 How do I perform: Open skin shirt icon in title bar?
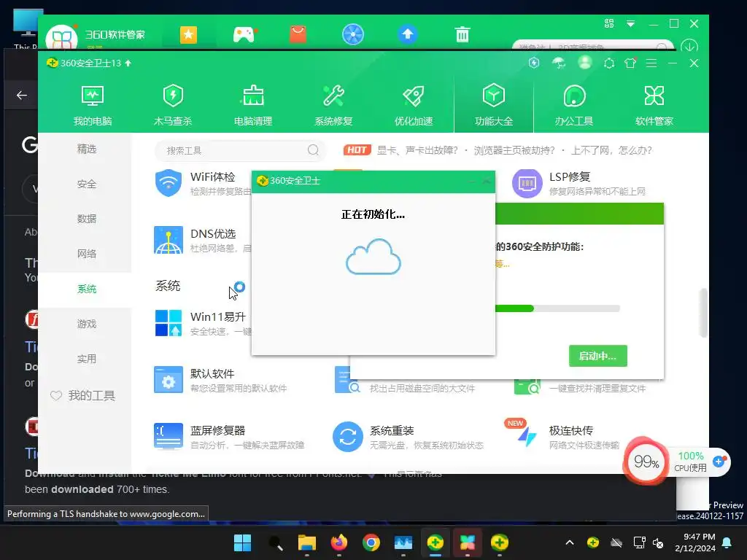click(x=630, y=63)
